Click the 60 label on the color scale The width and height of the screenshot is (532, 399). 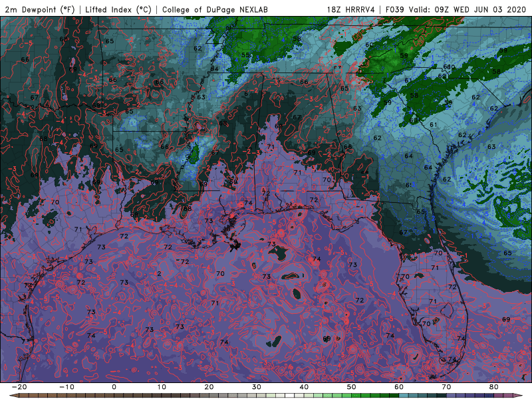tap(399, 387)
